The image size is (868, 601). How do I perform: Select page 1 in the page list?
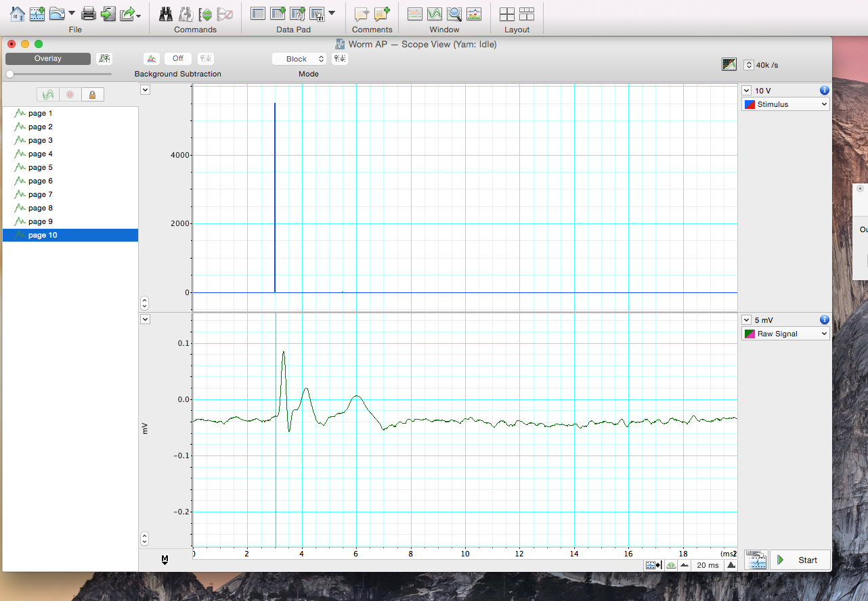coord(40,113)
